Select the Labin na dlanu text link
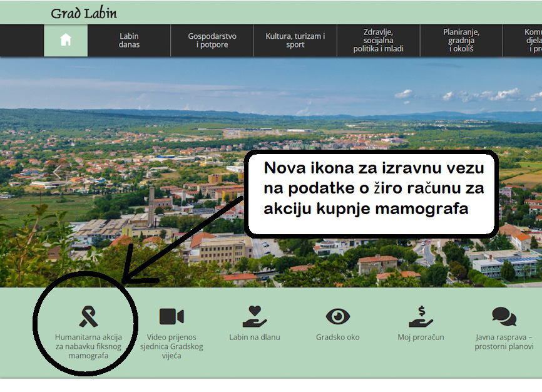This screenshot has width=542, height=392. click(254, 338)
